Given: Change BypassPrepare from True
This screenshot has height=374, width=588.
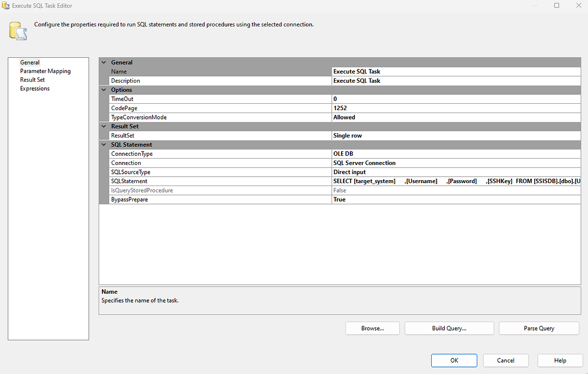Looking at the screenshot, I should click(x=456, y=199).
